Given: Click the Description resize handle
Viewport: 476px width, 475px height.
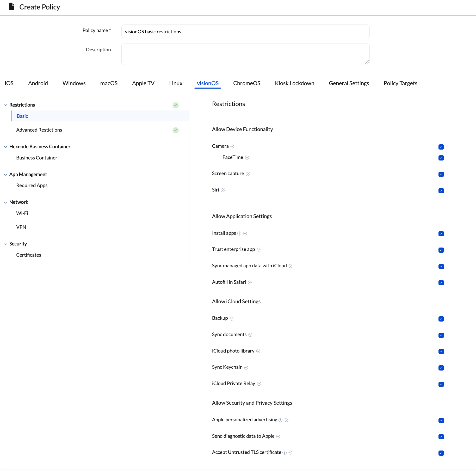Looking at the screenshot, I should (367, 62).
